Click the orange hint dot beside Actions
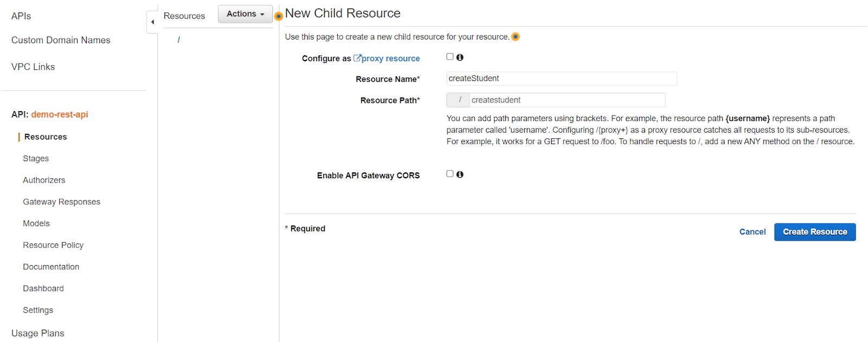 (278, 16)
